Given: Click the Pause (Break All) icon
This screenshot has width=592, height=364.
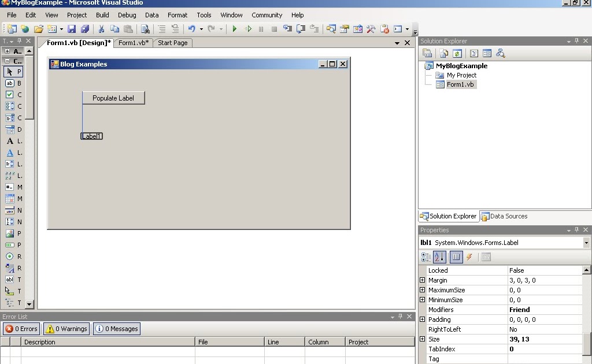Looking at the screenshot, I should (261, 29).
